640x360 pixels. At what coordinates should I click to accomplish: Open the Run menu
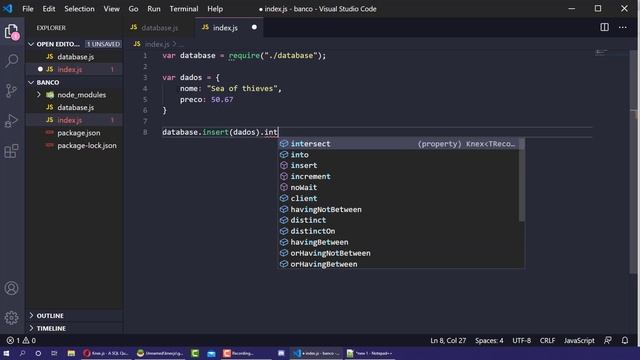click(x=154, y=9)
